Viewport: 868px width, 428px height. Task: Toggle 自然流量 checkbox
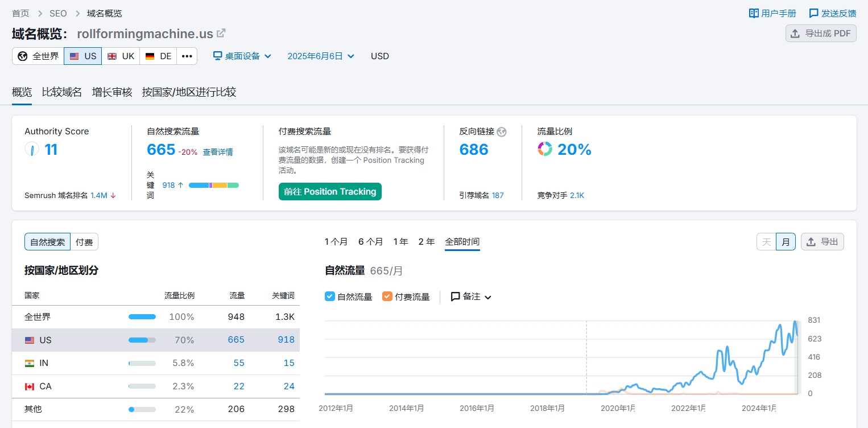[x=330, y=297]
